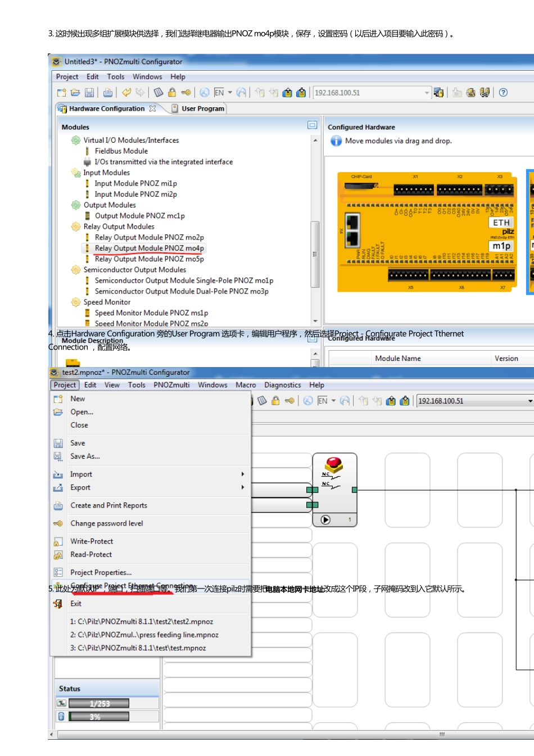The width and height of the screenshot is (534, 756).
Task: Switch to the User Program tab
Action: pyautogui.click(x=202, y=108)
